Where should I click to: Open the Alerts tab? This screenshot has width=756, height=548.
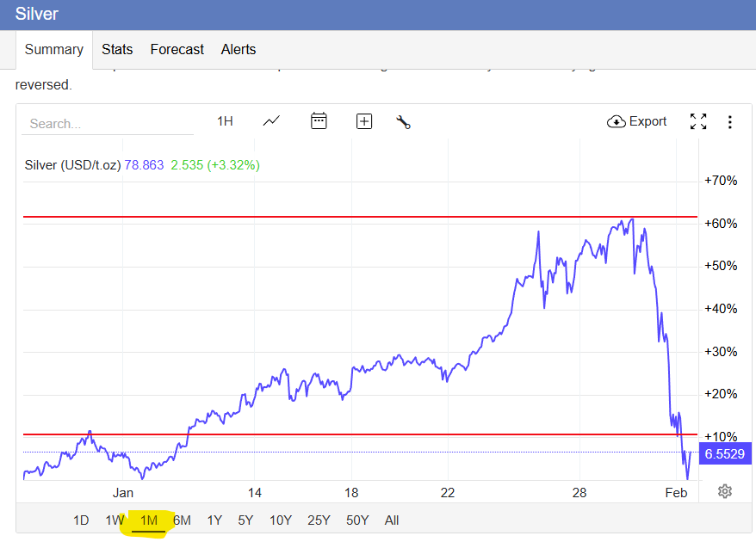(239, 49)
